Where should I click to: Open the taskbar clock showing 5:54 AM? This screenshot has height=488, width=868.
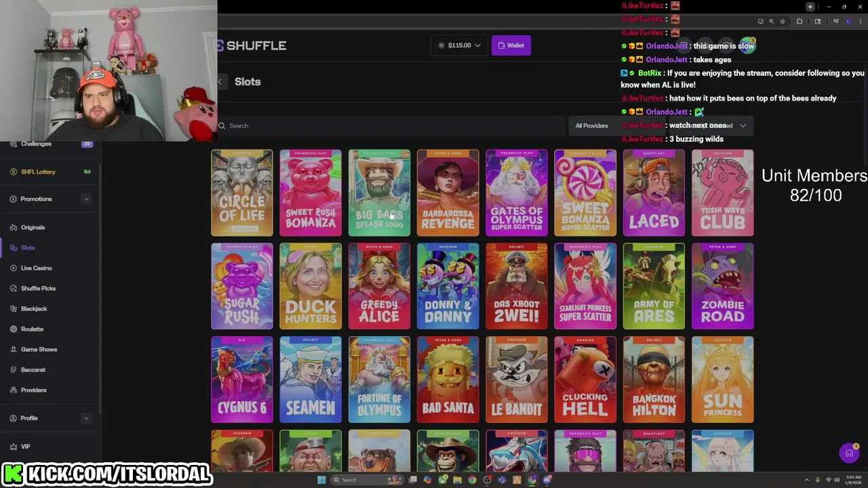point(853,480)
